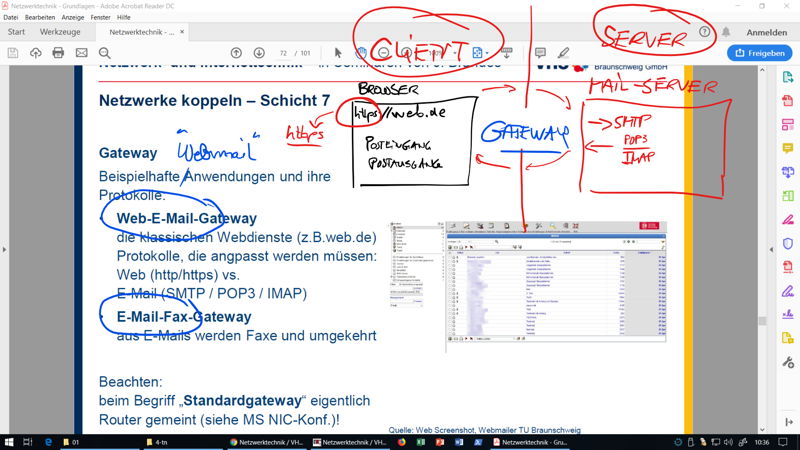Image resolution: width=800 pixels, height=450 pixels.
Task: Open the Help question mark icon
Action: tap(705, 32)
